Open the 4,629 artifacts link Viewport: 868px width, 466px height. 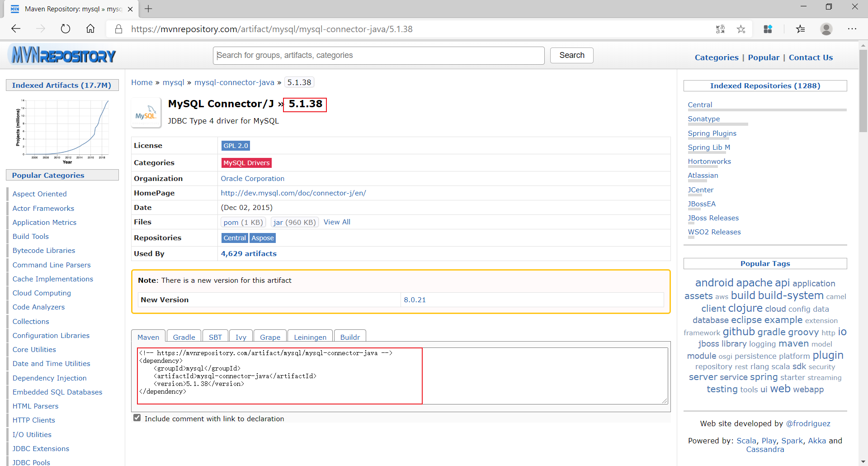(249, 254)
